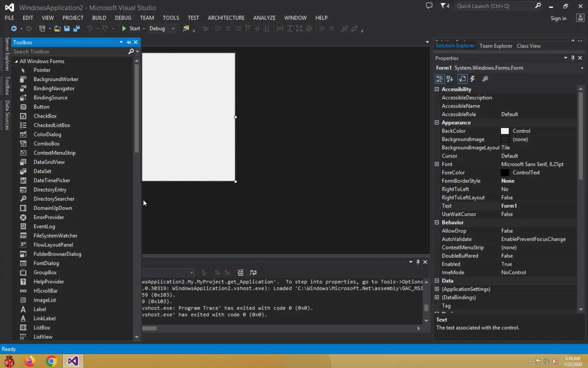This screenshot has height=368, width=588.
Task: Expand the (ApplicationSettings) property
Action: (x=437, y=289)
